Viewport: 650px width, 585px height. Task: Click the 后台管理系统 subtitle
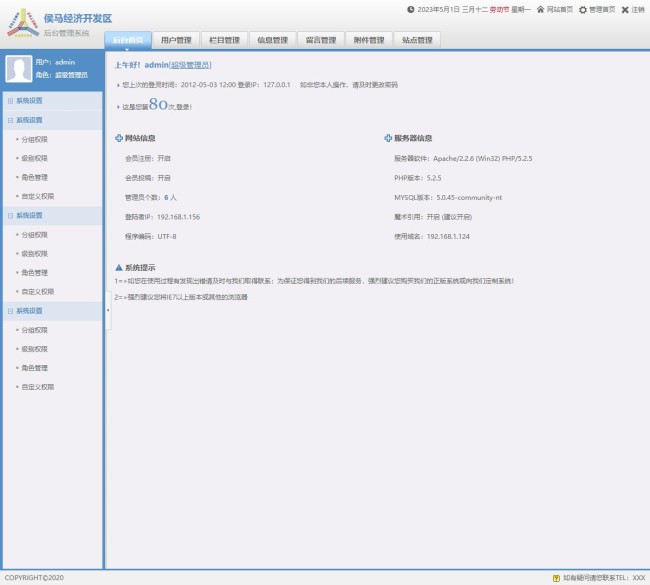coord(66,33)
